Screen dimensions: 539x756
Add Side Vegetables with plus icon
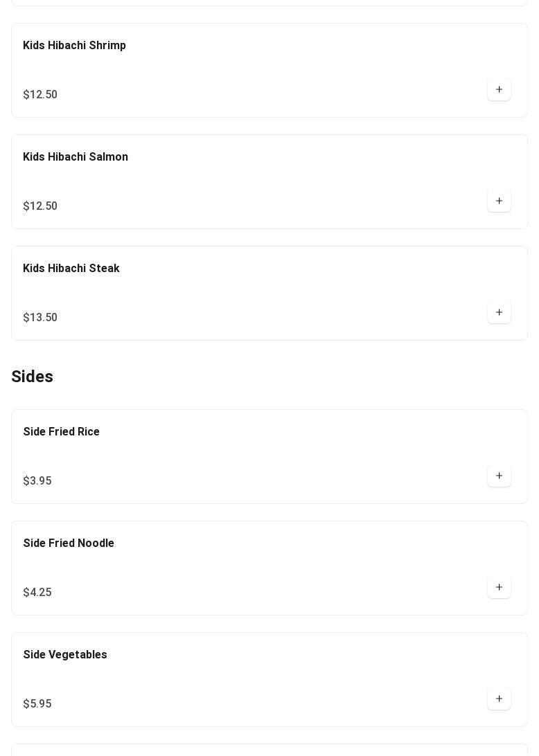coord(499,699)
